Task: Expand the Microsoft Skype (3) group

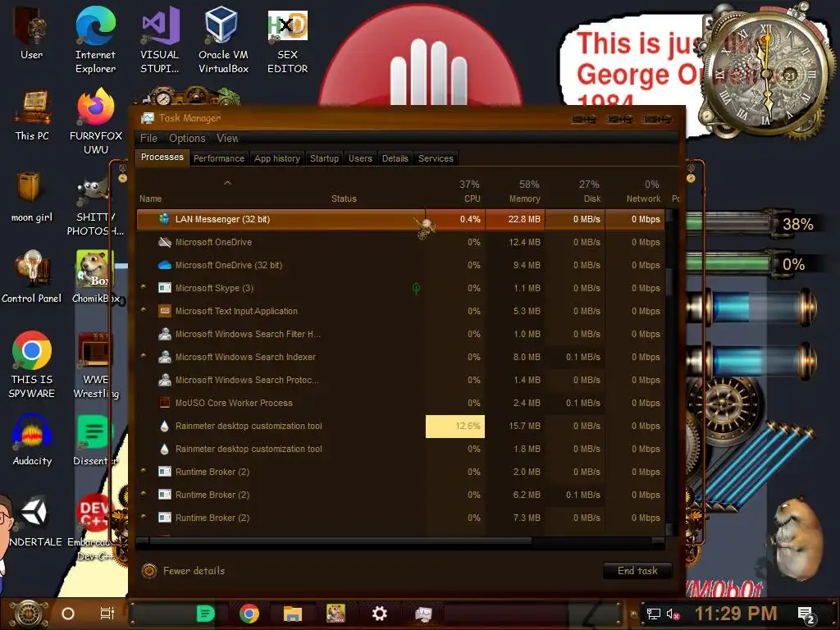Action: 144,286
